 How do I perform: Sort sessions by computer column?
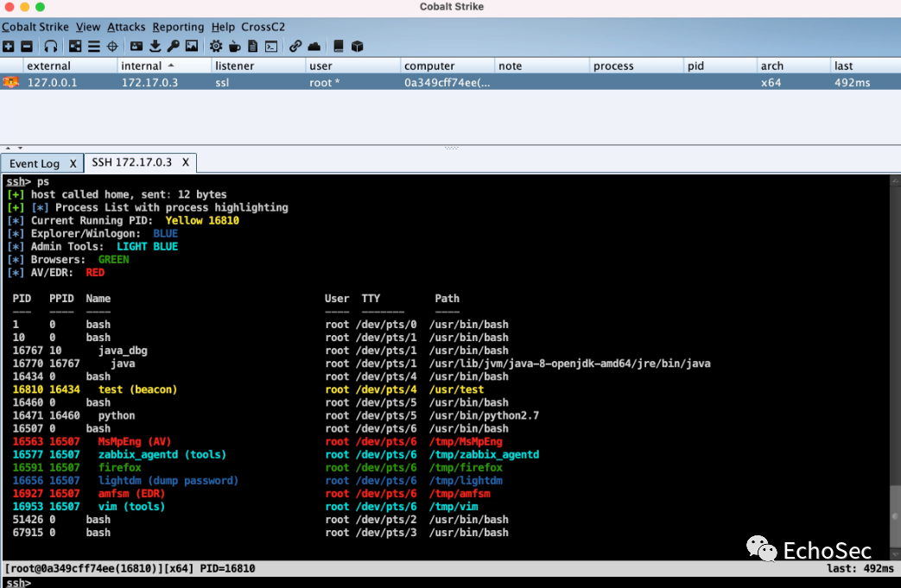[x=447, y=66]
